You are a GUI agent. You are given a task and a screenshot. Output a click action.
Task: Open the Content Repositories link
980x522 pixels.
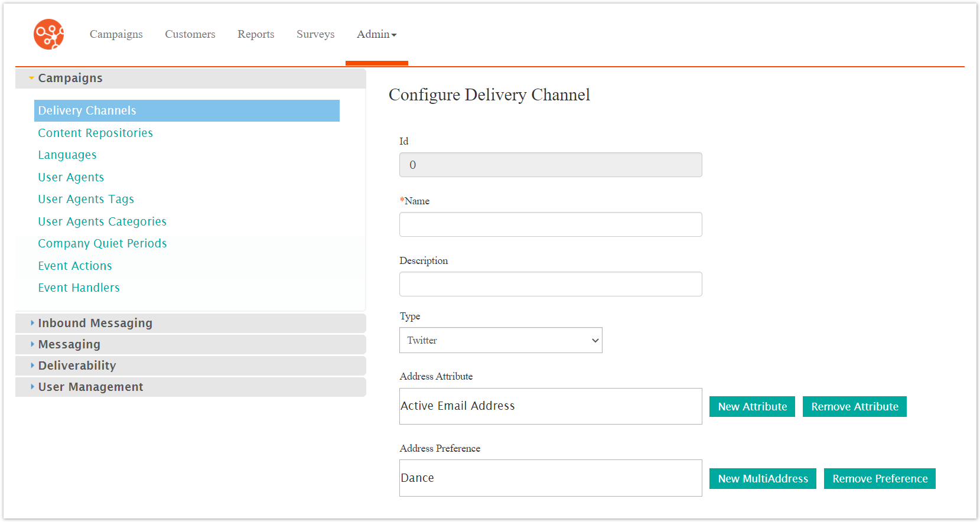click(96, 133)
